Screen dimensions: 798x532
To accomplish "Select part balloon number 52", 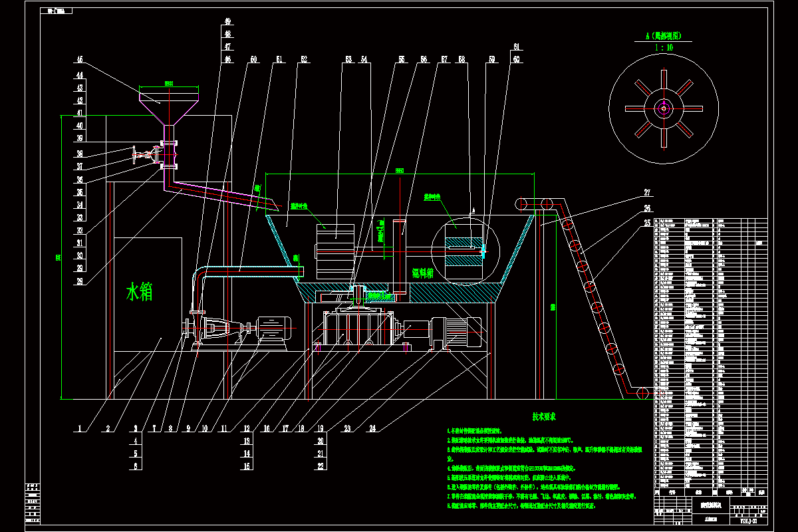I will [304, 60].
